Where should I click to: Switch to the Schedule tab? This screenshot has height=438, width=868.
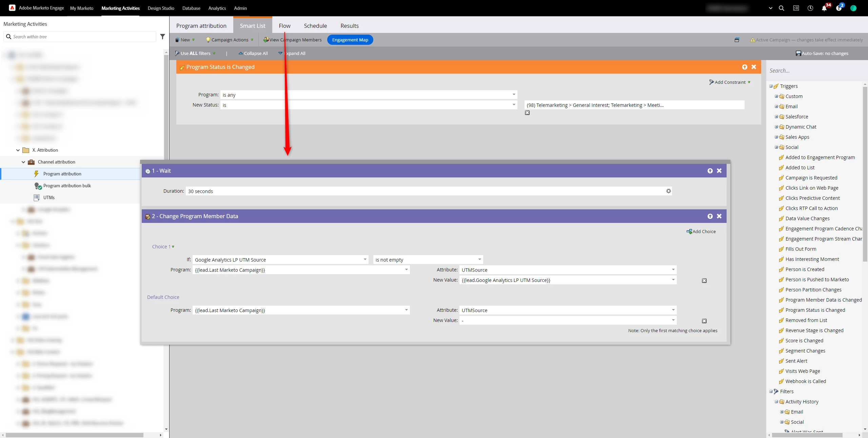315,26
